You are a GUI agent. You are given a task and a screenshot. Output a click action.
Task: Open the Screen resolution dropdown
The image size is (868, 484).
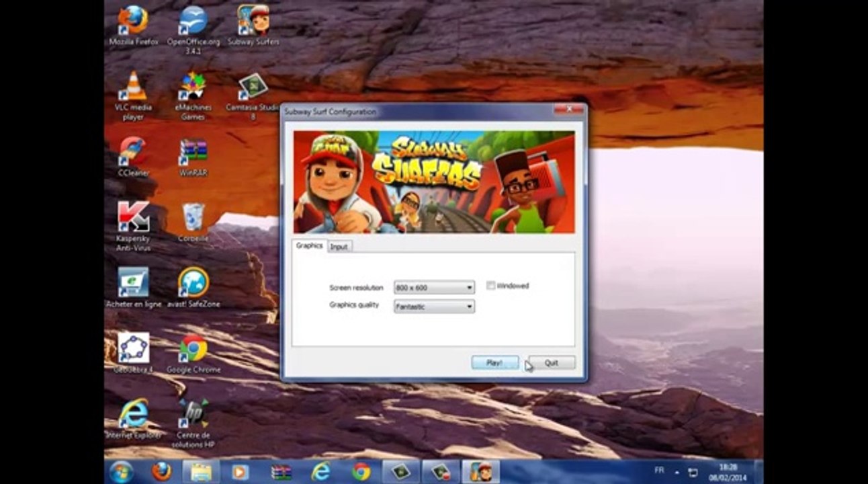point(434,288)
